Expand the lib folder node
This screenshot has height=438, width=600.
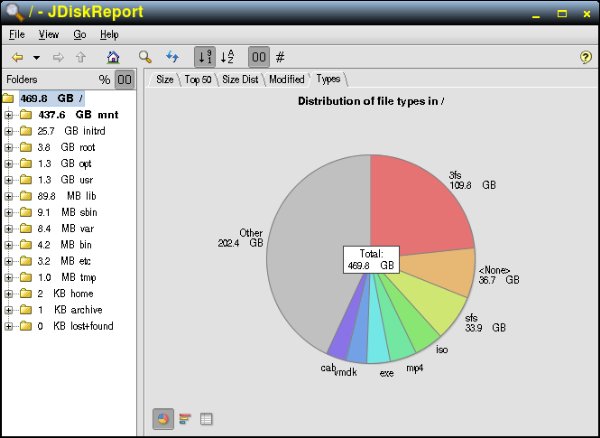[x=8, y=196]
